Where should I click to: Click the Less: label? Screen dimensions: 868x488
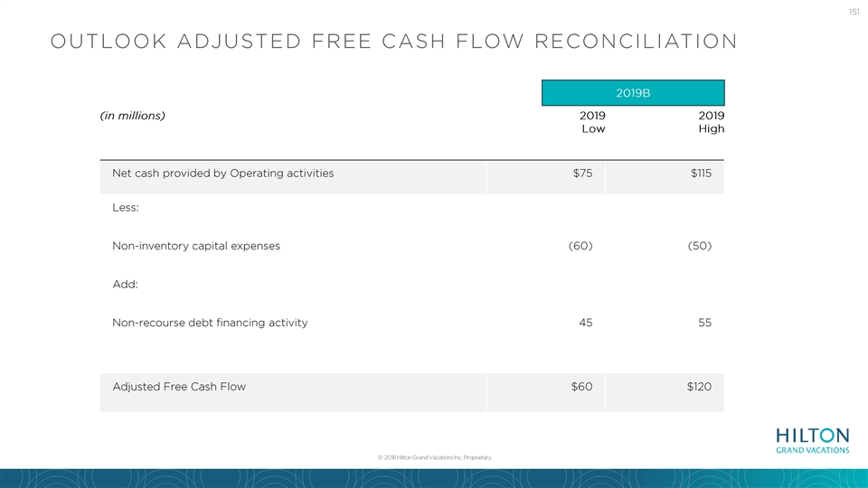click(126, 208)
